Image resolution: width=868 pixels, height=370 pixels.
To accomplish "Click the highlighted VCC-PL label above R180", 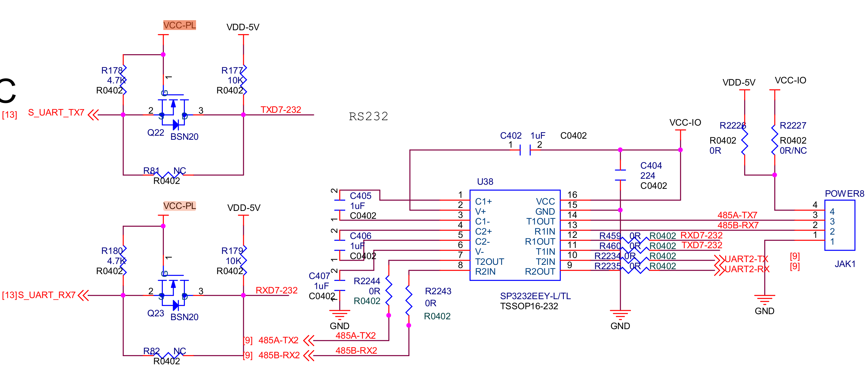I will point(180,206).
